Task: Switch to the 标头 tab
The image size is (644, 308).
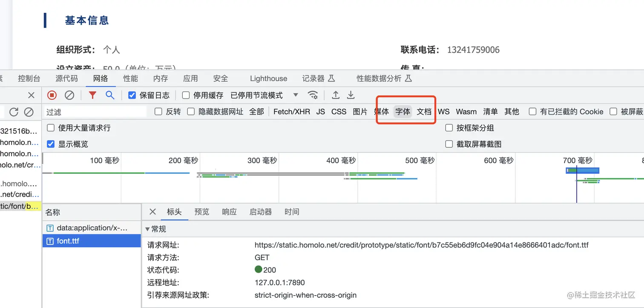Action: 174,212
